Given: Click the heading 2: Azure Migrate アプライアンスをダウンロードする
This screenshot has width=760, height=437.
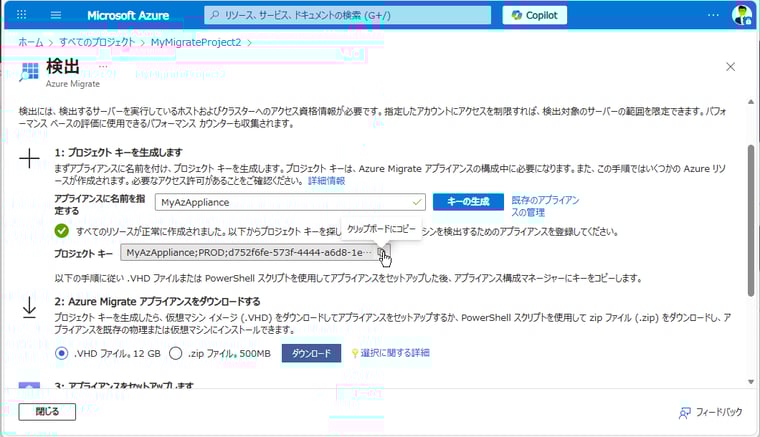Looking at the screenshot, I should tap(158, 301).
